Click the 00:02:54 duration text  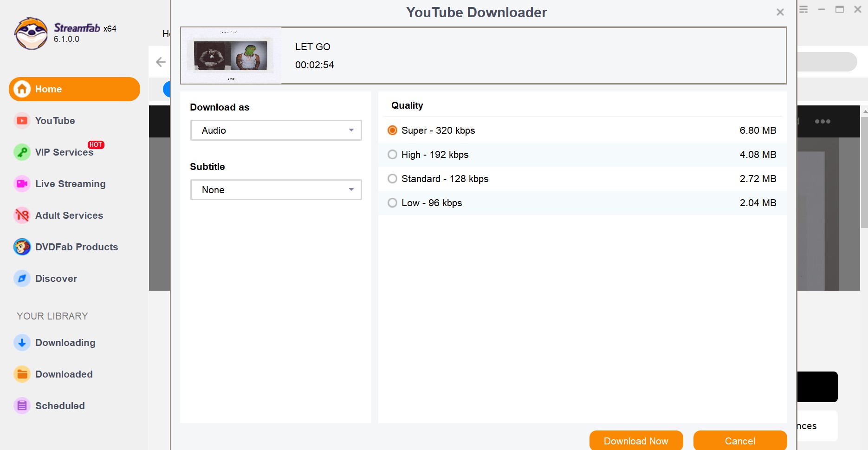point(315,65)
